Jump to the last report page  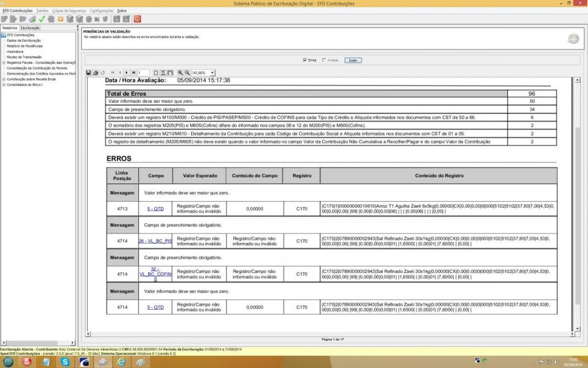[133, 73]
